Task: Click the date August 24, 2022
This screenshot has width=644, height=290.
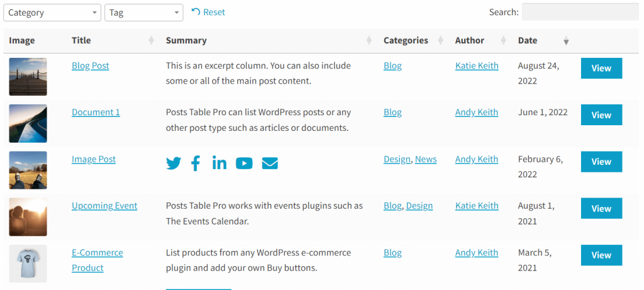Action: click(x=538, y=73)
